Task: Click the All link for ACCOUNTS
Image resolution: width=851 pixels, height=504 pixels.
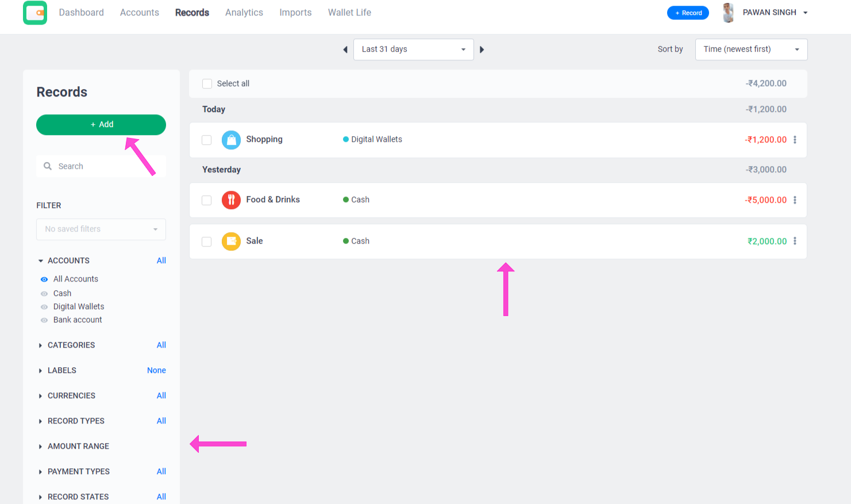Action: pyautogui.click(x=161, y=261)
